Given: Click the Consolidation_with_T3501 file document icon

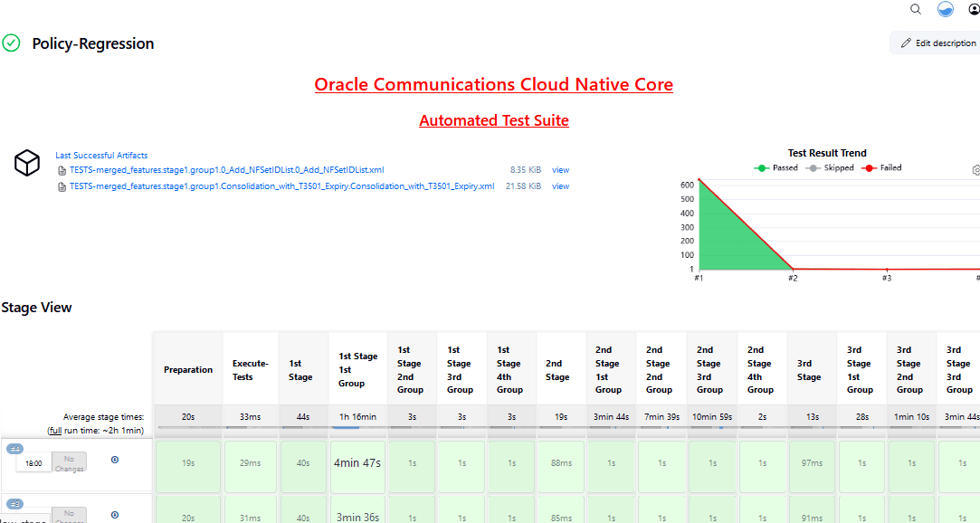Looking at the screenshot, I should pyautogui.click(x=62, y=186).
